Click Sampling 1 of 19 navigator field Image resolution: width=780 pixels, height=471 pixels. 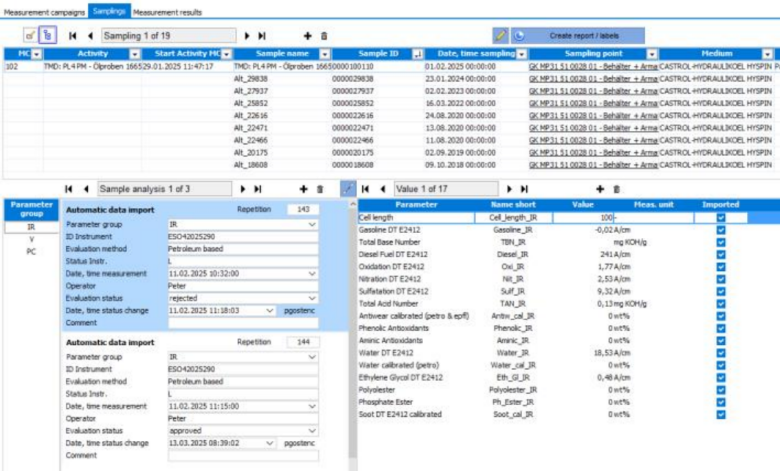169,36
